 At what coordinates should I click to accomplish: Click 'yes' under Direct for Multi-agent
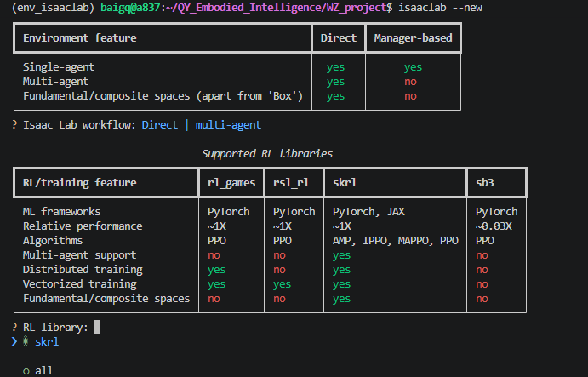tap(335, 82)
